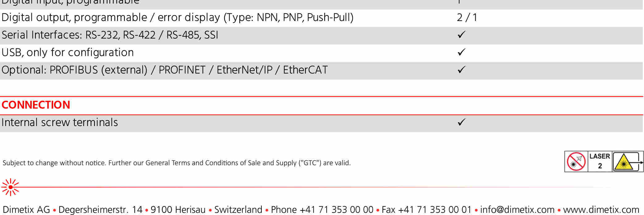Click the checkmark for USB configuration row

[461, 52]
